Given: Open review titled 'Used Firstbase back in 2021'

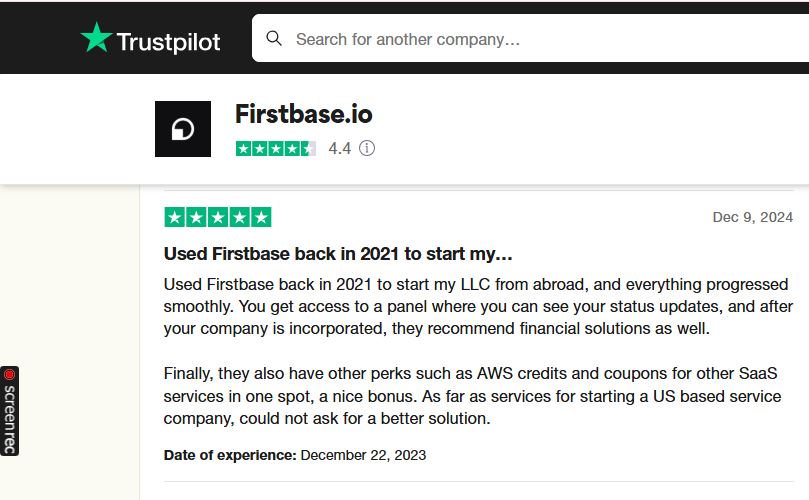Looking at the screenshot, I should [x=338, y=254].
